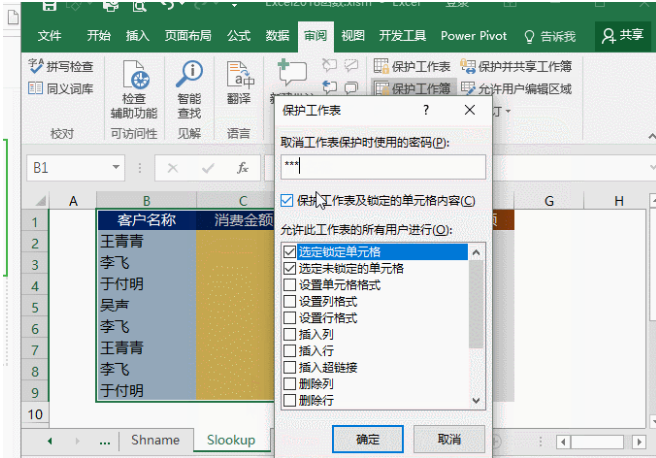Open the 同义词库 thesaurus
Image resolution: width=656 pixels, height=458 pixels.
point(61,88)
